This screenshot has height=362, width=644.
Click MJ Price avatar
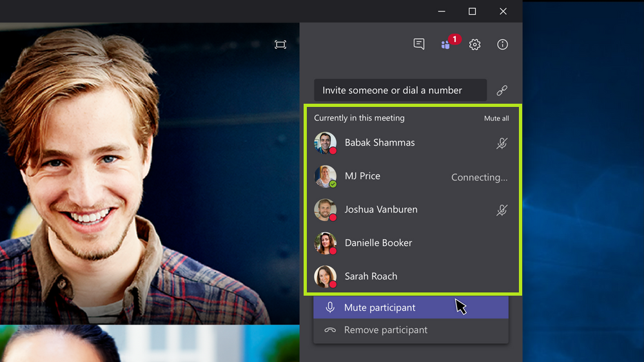tap(326, 176)
